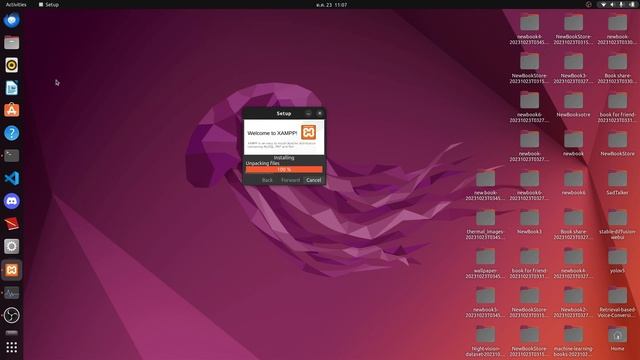Select the XAMPP installer dock icon
Image resolution: width=640 pixels, height=360 pixels.
(x=11, y=270)
